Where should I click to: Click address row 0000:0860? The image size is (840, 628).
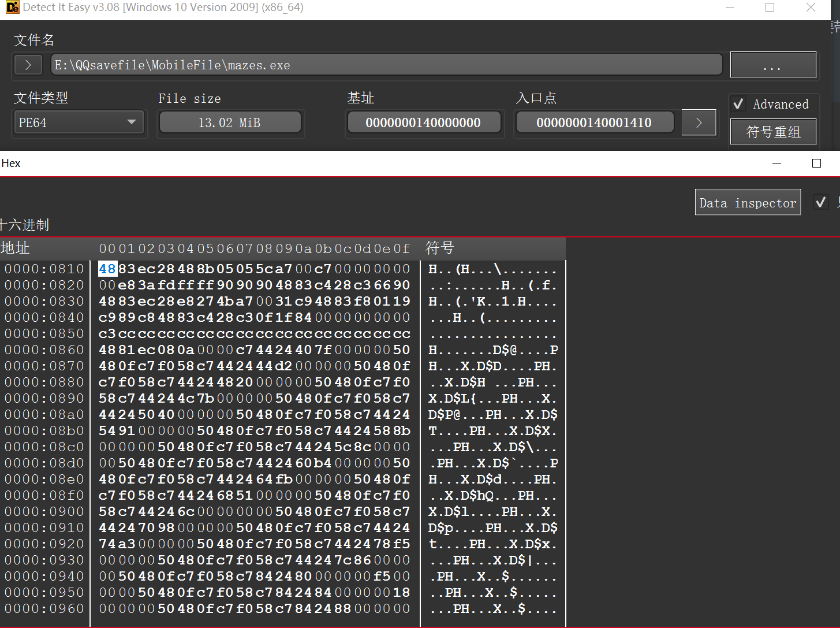(44, 350)
